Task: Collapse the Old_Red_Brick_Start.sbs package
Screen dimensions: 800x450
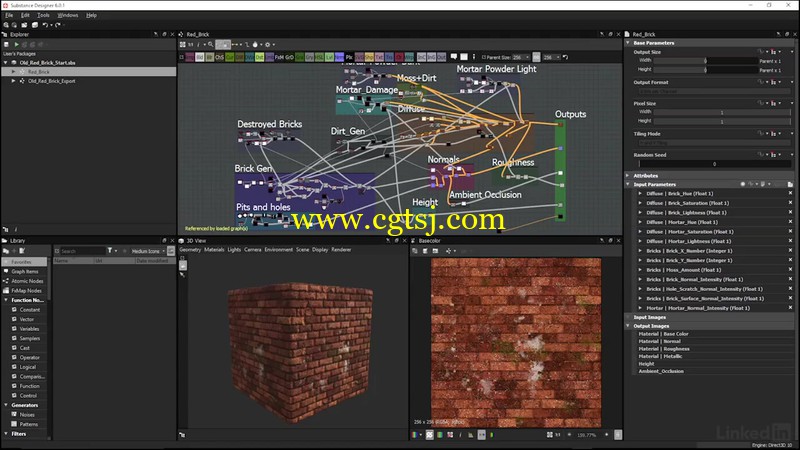Action: 6,63
